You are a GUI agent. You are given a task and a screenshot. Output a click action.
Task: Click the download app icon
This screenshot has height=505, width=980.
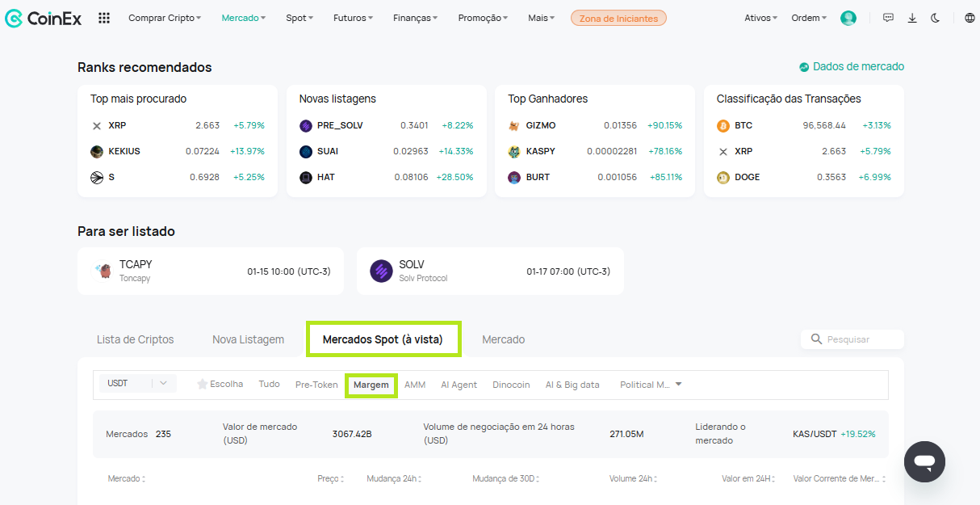click(x=912, y=18)
